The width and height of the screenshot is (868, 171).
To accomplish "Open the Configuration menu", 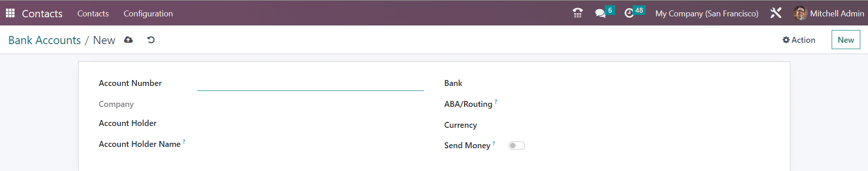I will click(x=148, y=14).
